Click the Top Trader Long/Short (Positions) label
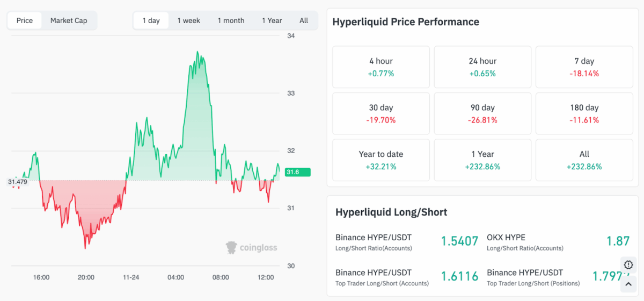Viewport: 644px width, 301px height. tap(533, 283)
